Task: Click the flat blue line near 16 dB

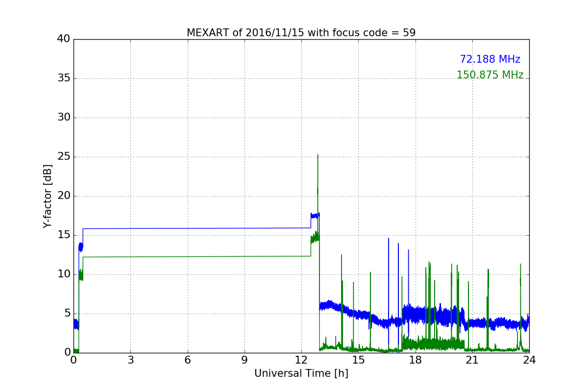Action: (196, 228)
